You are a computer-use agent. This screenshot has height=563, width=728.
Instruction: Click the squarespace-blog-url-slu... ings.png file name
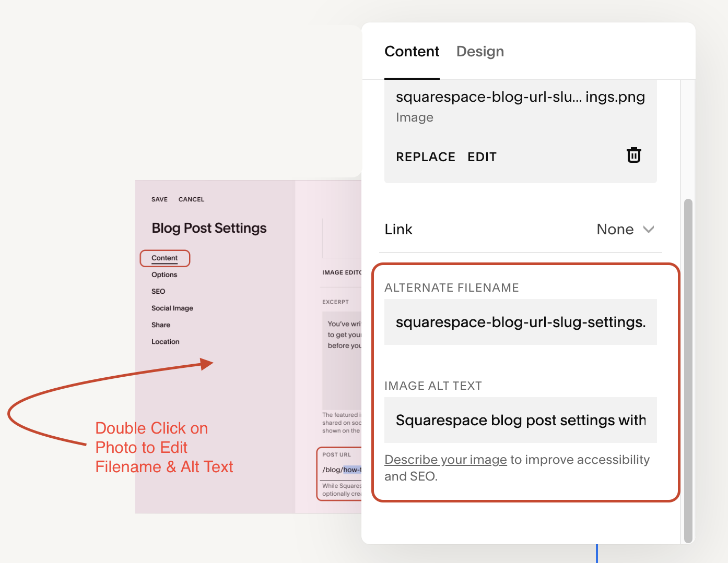520,97
